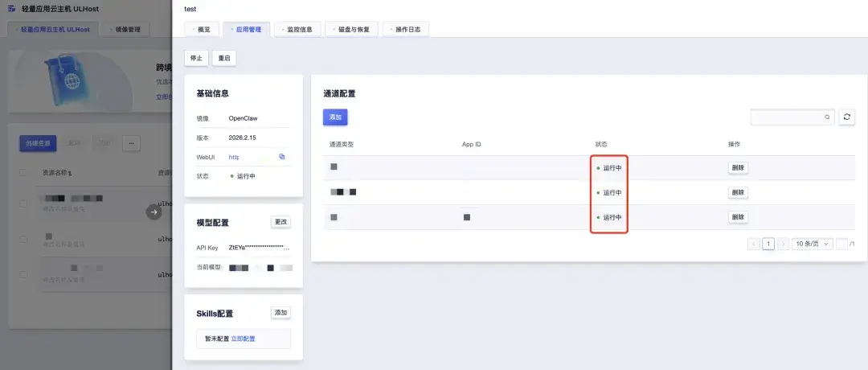Screen dimensions: 868x370
Task: Click the magnifier icon in the channel search box
Action: 827,117
